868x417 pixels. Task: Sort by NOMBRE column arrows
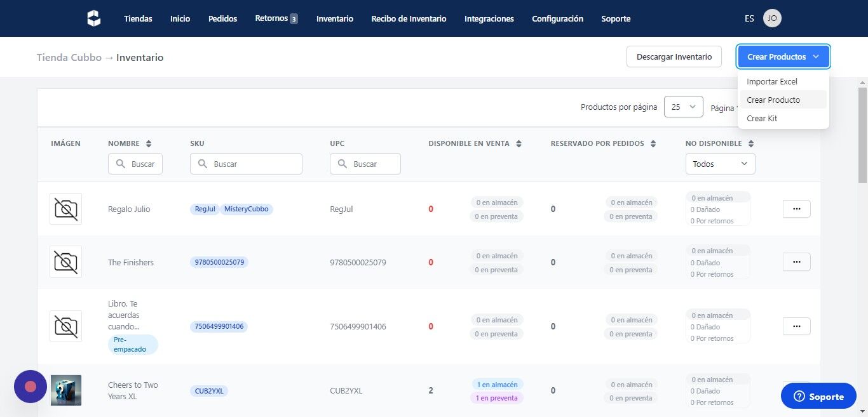tap(149, 144)
